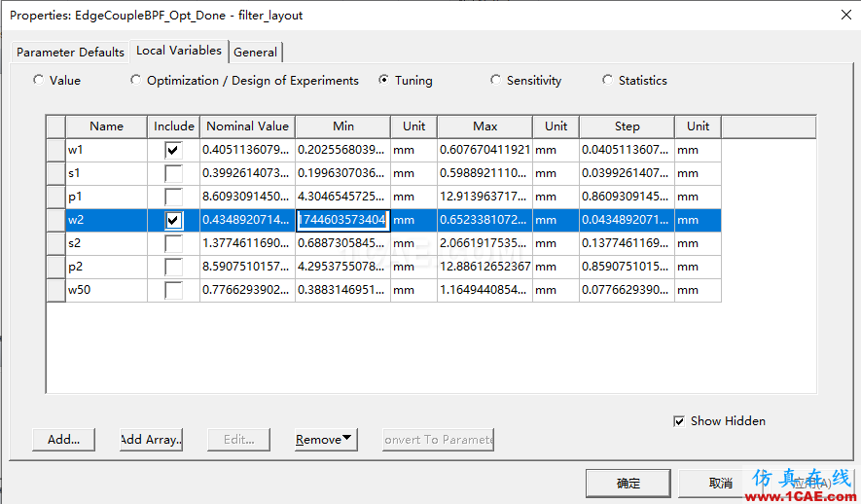
Task: Select the w2 name cell
Action: pos(106,220)
